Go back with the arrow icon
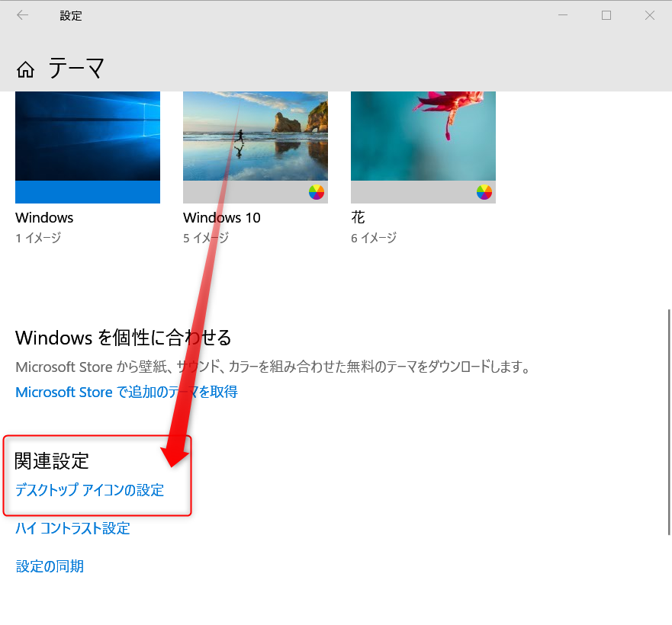 (22, 15)
